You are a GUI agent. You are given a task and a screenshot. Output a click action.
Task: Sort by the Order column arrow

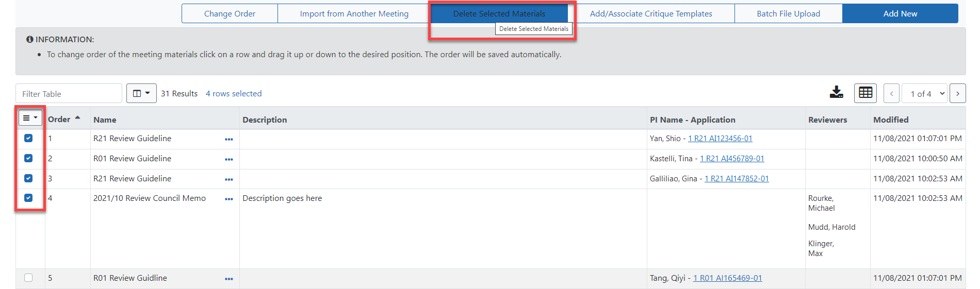77,118
